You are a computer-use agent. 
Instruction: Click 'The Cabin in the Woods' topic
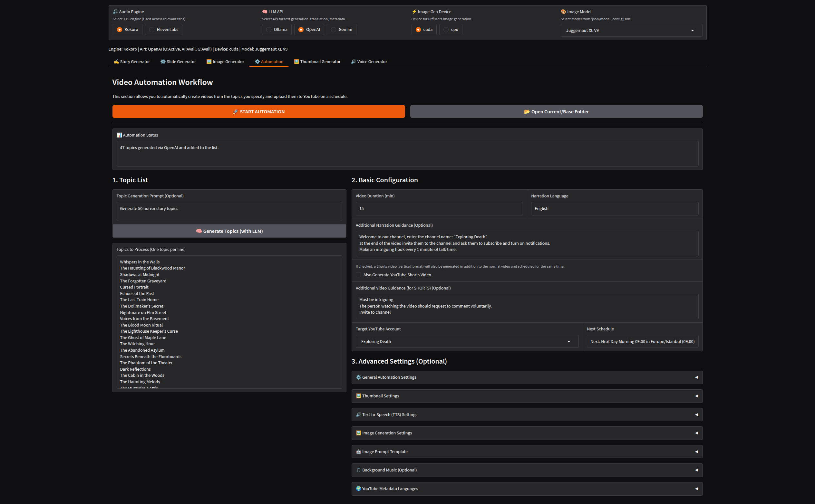pyautogui.click(x=142, y=375)
